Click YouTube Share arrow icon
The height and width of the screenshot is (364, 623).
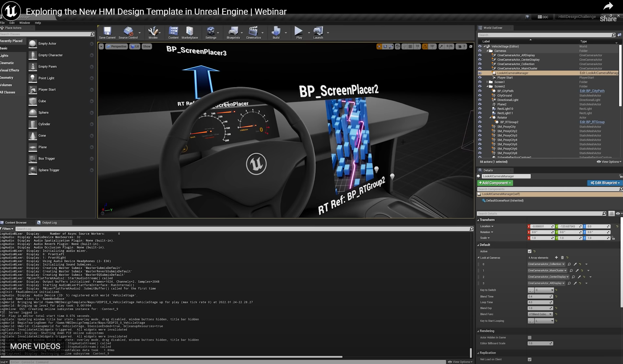click(608, 7)
